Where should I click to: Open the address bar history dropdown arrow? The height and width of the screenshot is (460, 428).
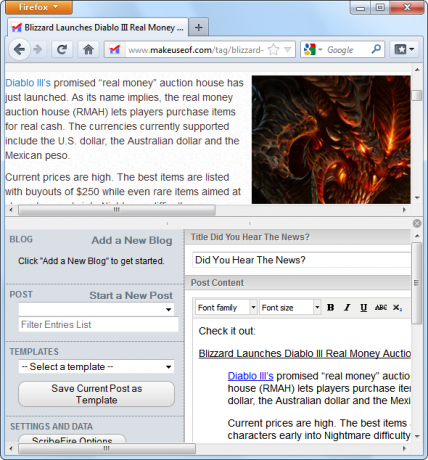coord(287,50)
